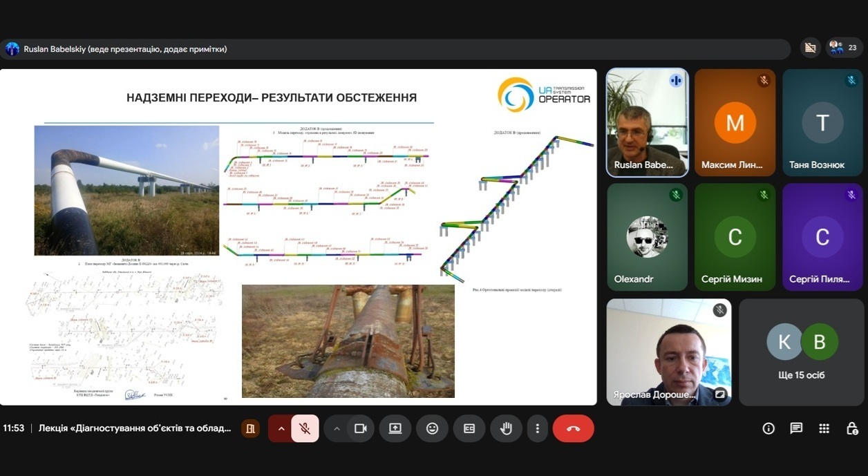Screen dimensions: 868x476
Task: Click the UA Transmission System Operator logo
Action: pos(544,95)
